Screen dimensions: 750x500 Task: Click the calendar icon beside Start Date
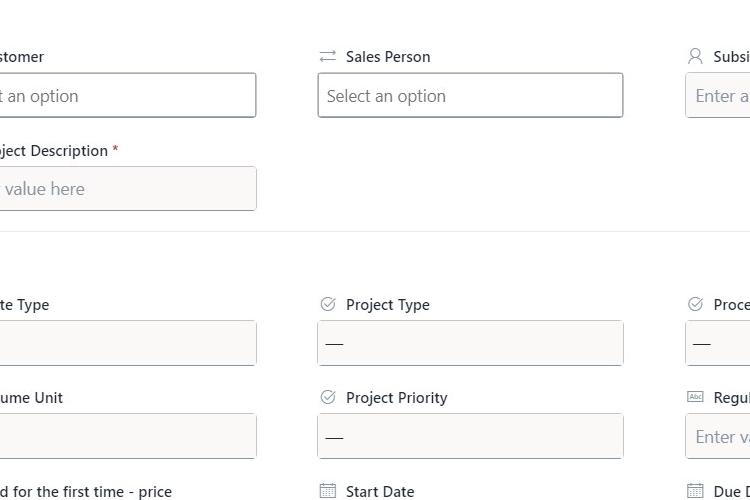(328, 491)
